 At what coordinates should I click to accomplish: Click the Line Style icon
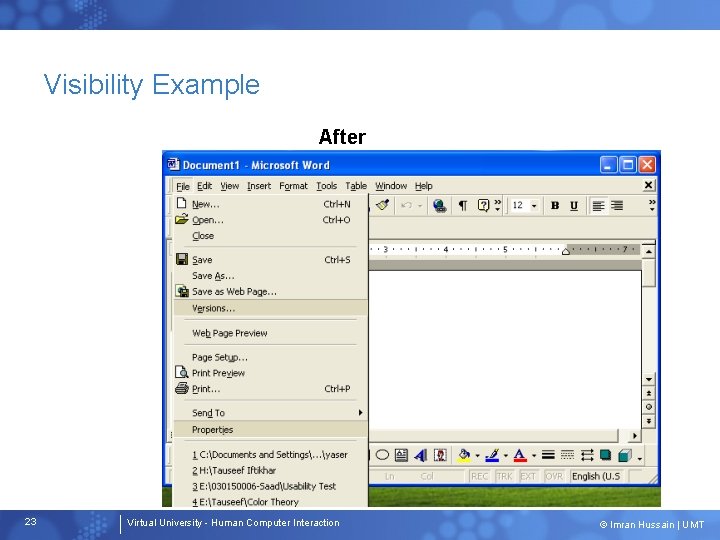click(x=548, y=455)
